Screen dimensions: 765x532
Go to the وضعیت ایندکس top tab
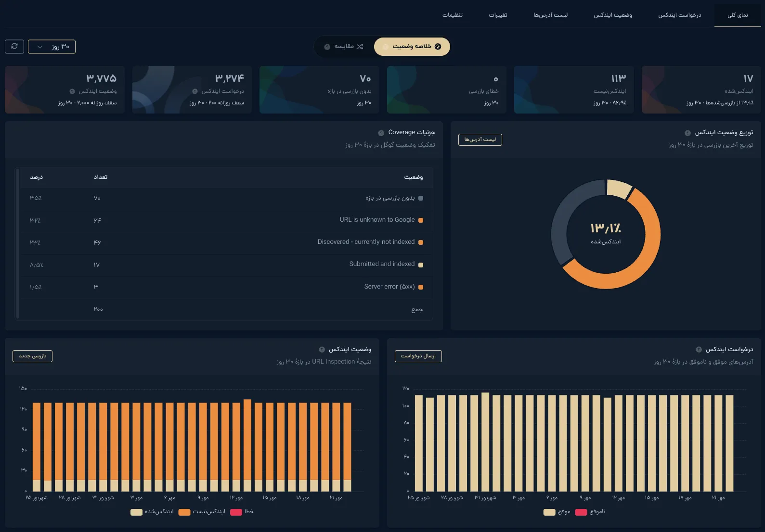coord(612,15)
